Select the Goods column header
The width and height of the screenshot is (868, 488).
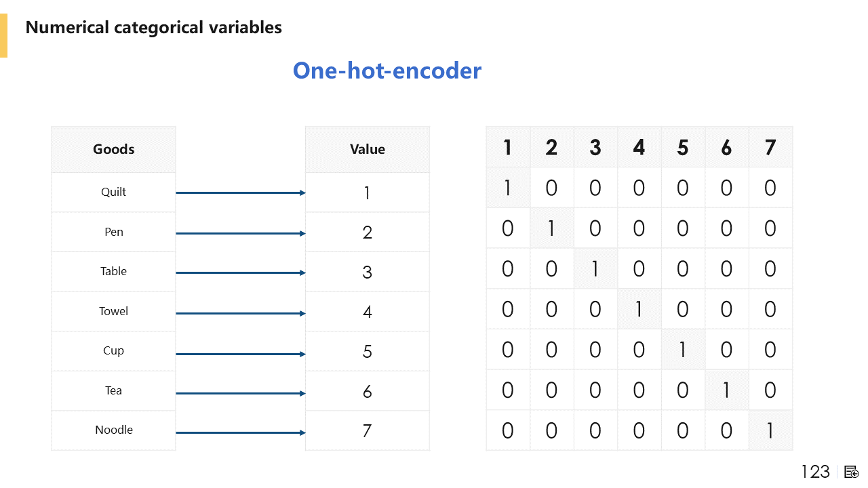coord(114,149)
